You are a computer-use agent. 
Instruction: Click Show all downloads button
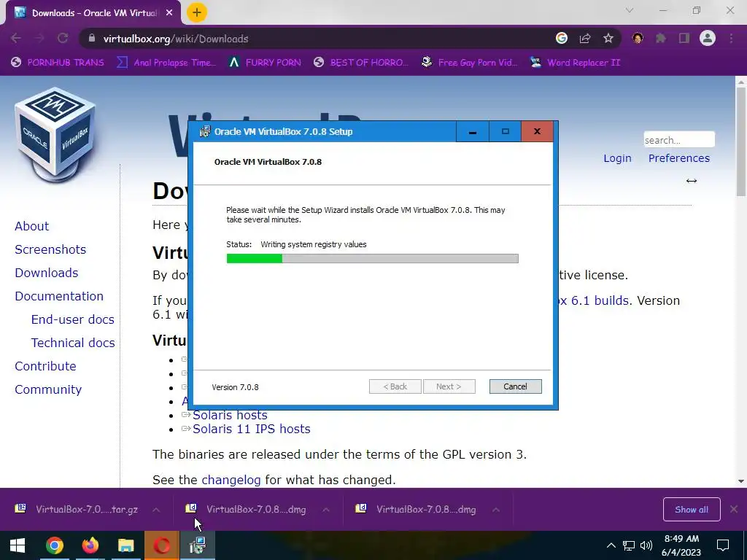pos(692,510)
